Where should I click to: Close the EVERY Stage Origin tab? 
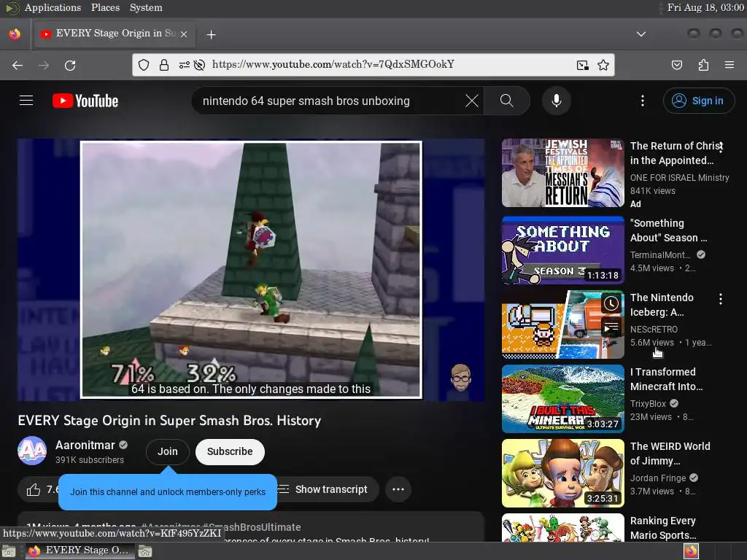coord(184,34)
